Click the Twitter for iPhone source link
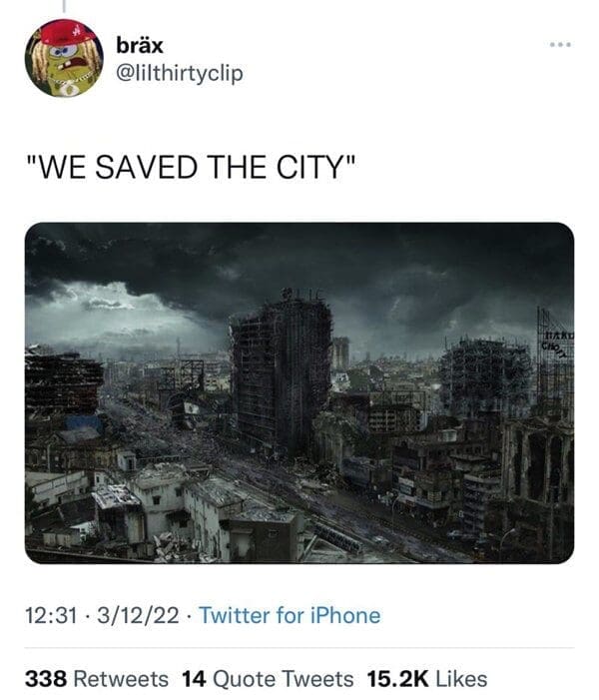 point(290,615)
